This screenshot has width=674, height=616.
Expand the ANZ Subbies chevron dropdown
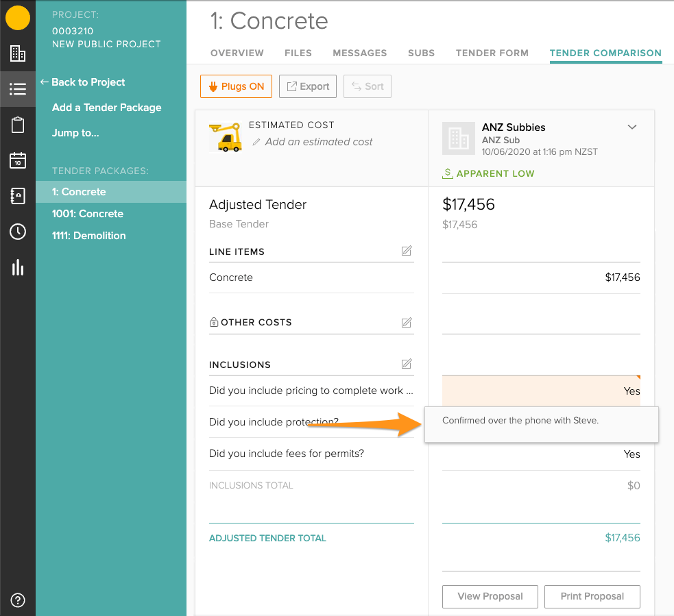point(632,127)
